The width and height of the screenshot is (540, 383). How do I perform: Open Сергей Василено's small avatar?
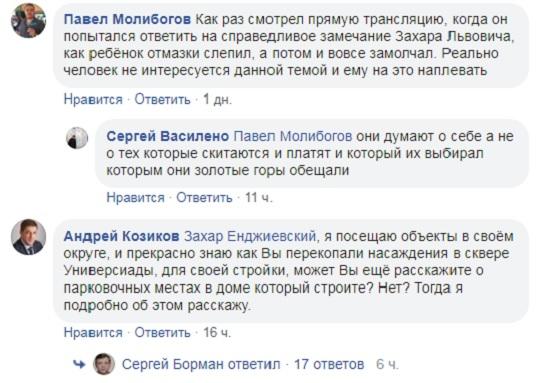pos(77,138)
